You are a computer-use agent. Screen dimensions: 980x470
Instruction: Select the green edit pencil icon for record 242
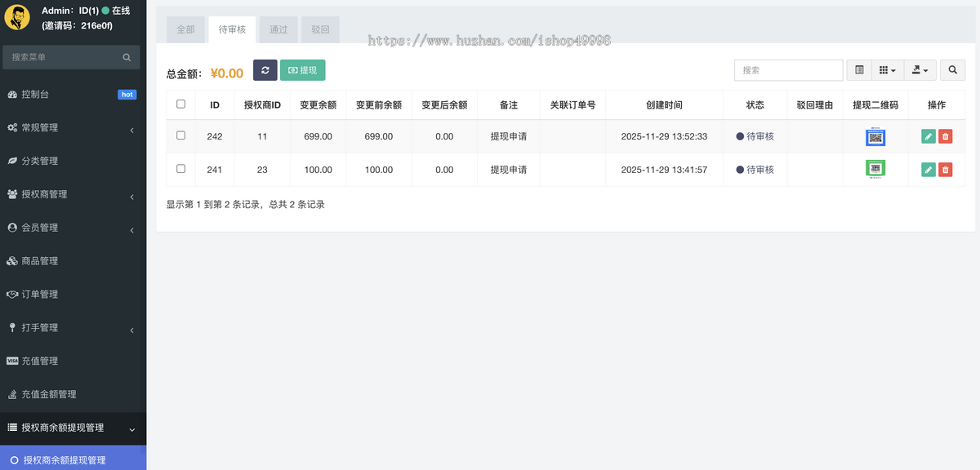coord(928,135)
